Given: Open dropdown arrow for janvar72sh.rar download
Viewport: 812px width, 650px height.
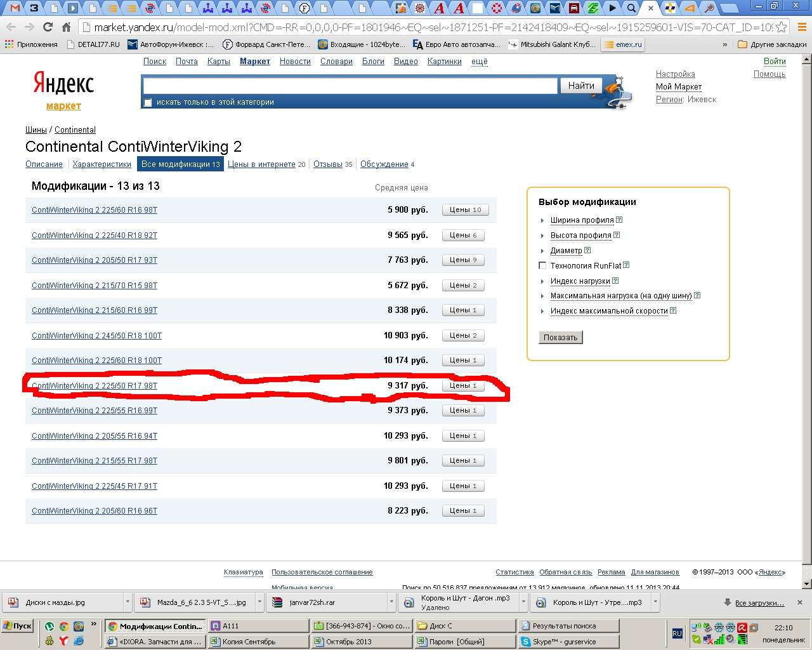Looking at the screenshot, I should [x=391, y=602].
